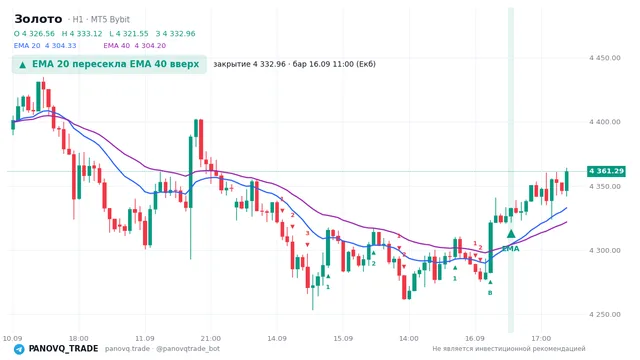Click the 17:00 time axis label
This screenshot has height=360, width=640.
[x=541, y=338]
